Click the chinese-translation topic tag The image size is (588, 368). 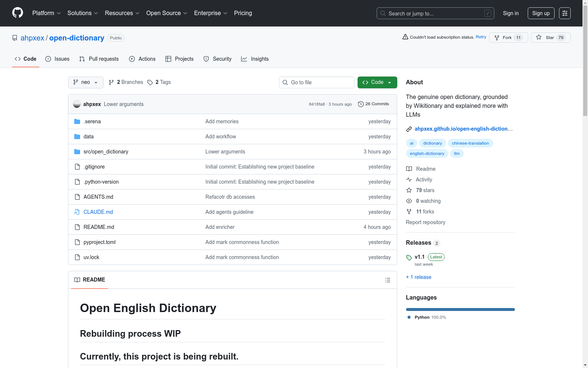(470, 143)
